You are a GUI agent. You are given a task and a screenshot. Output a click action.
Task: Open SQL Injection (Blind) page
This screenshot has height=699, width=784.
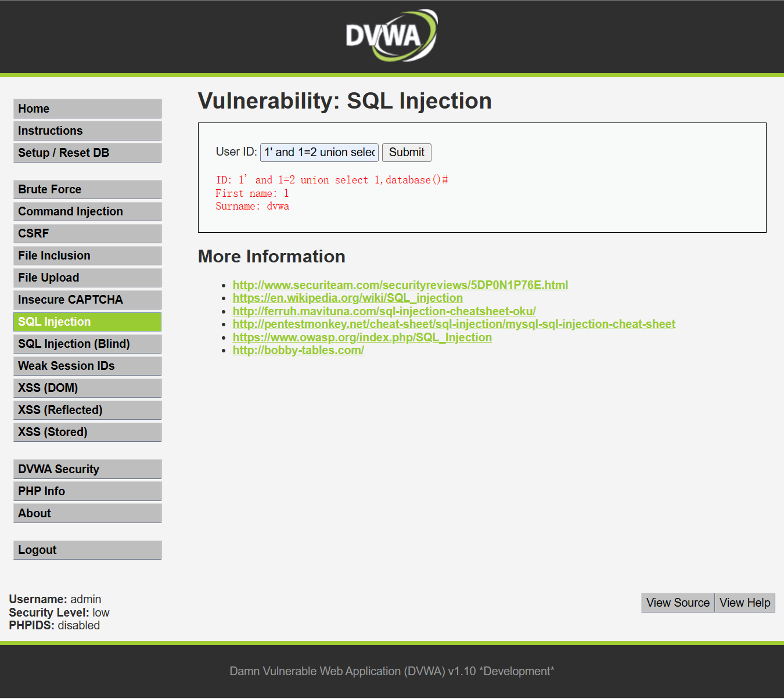(x=87, y=344)
